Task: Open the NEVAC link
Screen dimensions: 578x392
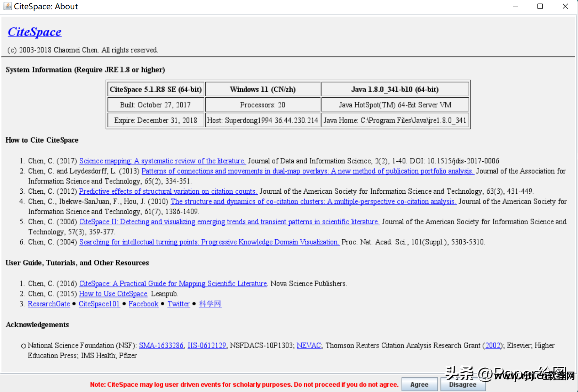Action: tap(309, 345)
